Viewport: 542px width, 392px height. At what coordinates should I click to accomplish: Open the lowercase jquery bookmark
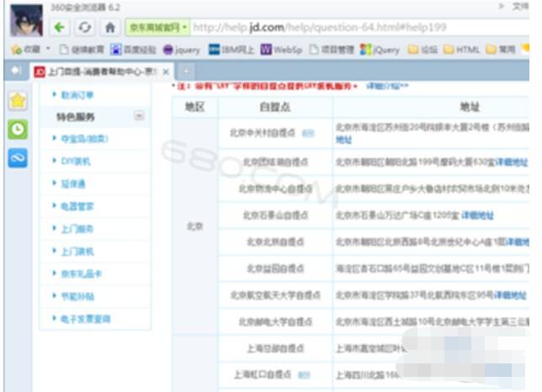[182, 50]
